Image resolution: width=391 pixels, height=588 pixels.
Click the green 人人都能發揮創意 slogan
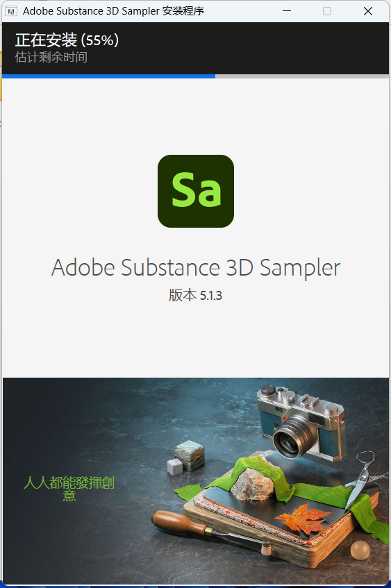tap(69, 489)
